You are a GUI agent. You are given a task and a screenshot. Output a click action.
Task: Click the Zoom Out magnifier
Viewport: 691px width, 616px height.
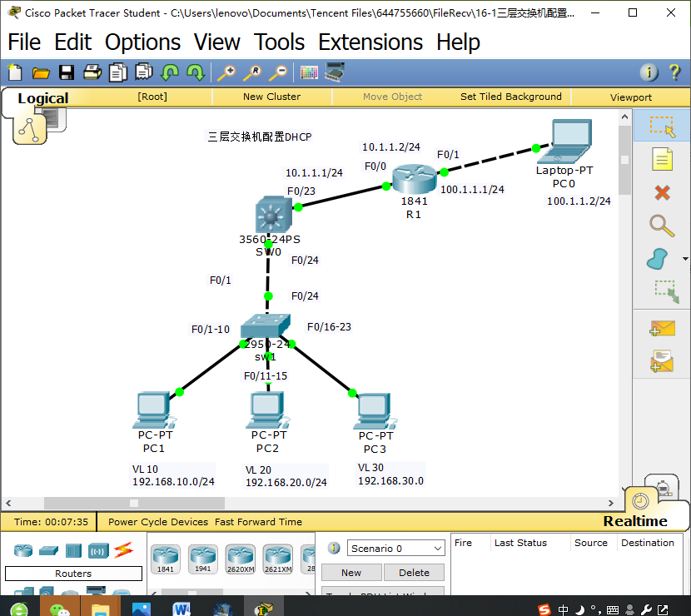[x=279, y=72]
